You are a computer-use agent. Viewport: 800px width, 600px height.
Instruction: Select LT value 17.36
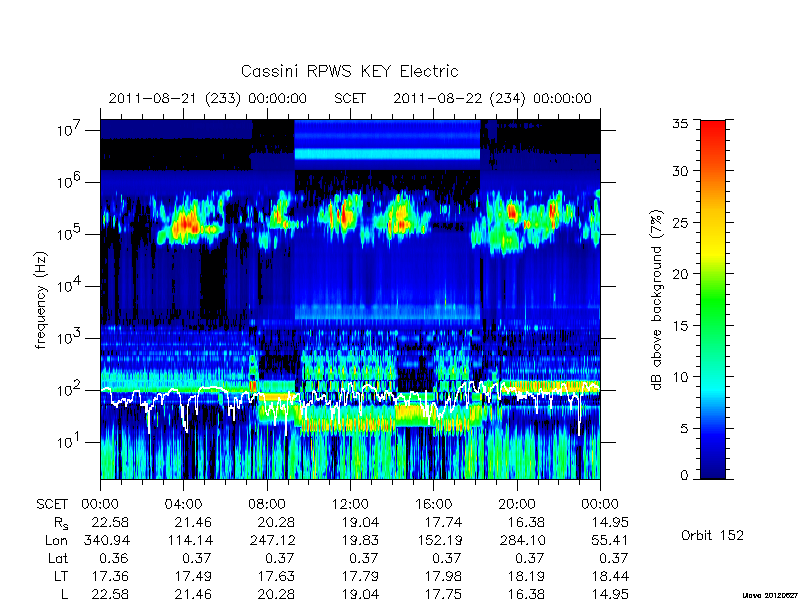coord(110,576)
